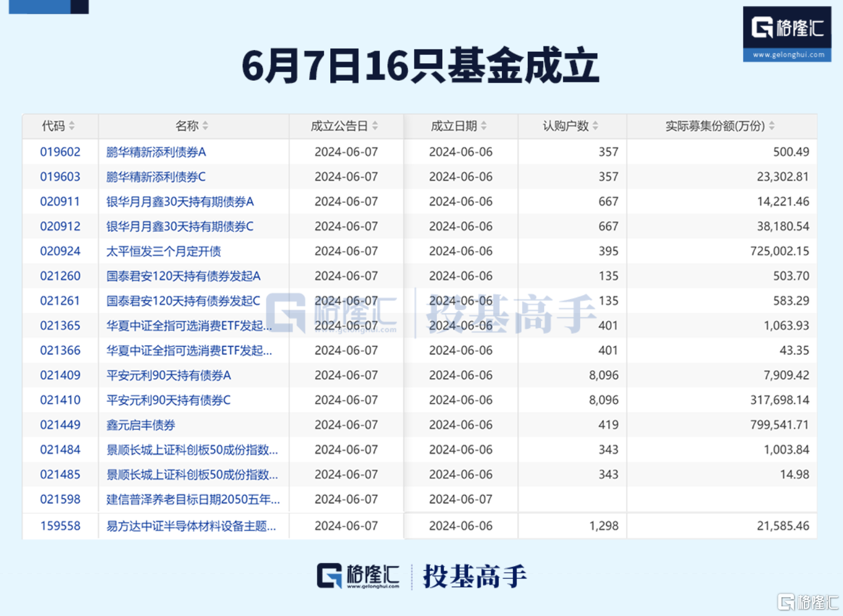The width and height of the screenshot is (843, 616).
Task: Open fund code 021484
Action: tap(60, 449)
